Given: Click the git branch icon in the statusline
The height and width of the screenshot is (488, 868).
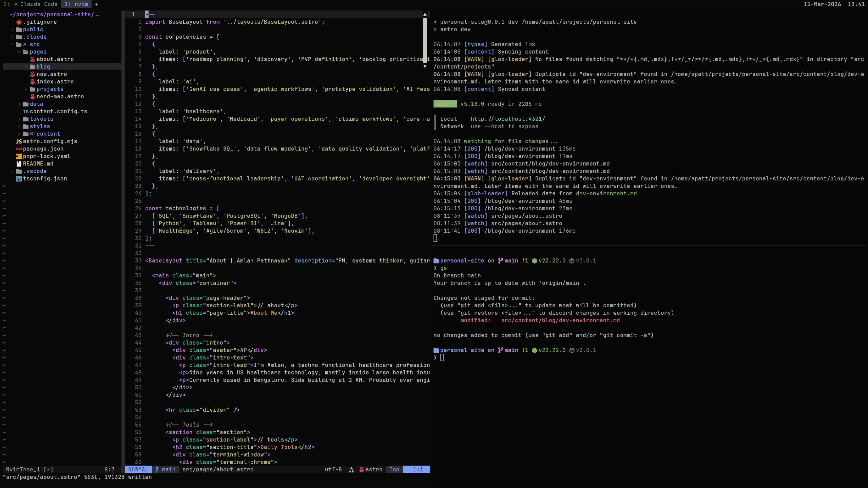Looking at the screenshot, I should [157, 469].
